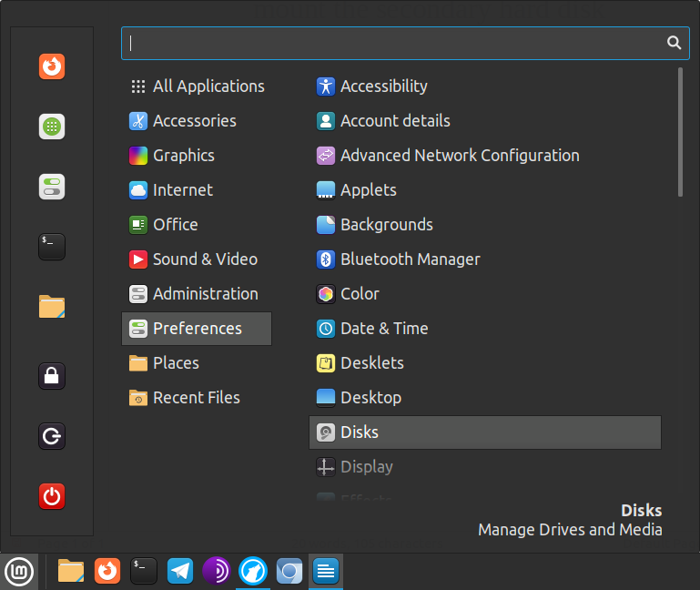Open Software Manager green grid icon in sidebar
Screen dimensions: 700x590
tap(52, 127)
